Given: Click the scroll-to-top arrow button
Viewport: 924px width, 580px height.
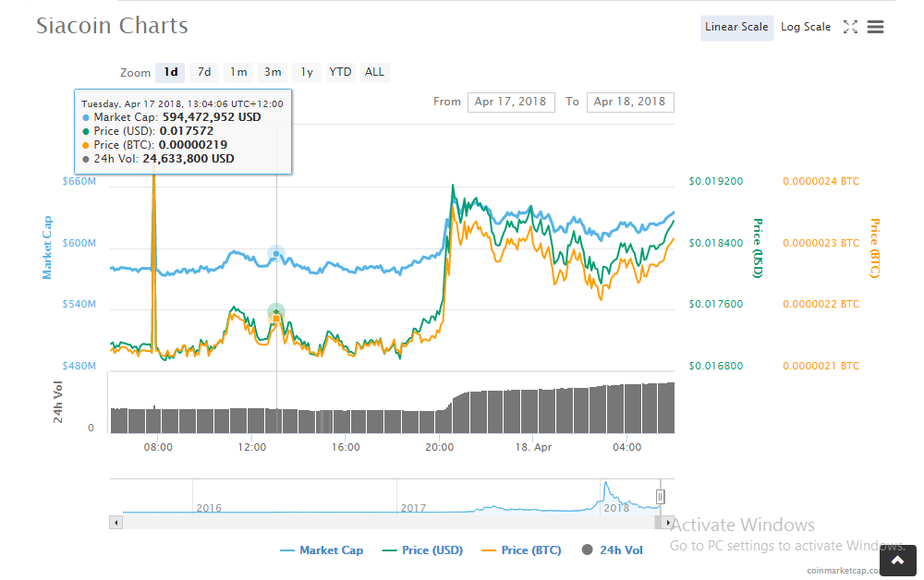Looking at the screenshot, I should pyautogui.click(x=897, y=560).
